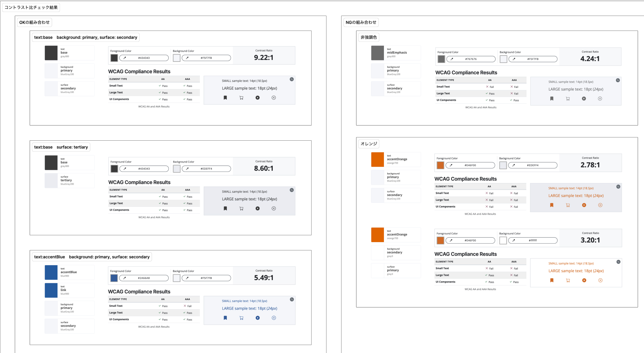Click the swap colors icon in 8.60:1 sample box
Image resolution: width=644 pixels, height=353 pixels.
pos(291,190)
